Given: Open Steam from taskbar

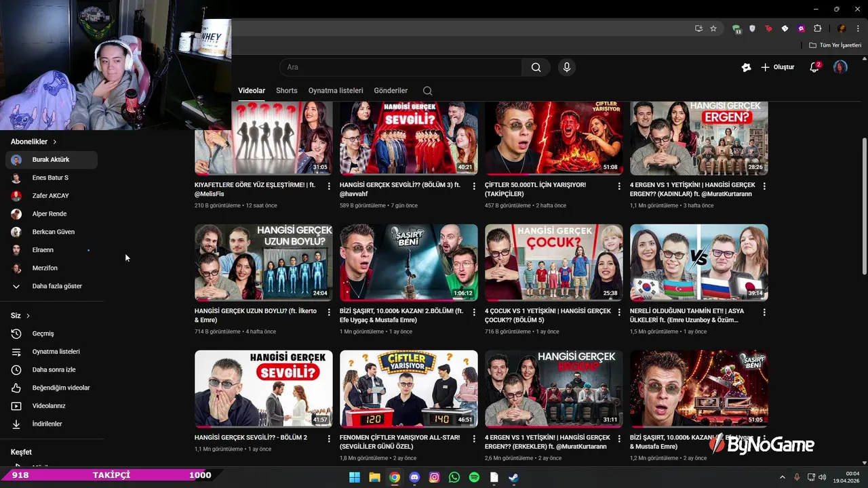Looking at the screenshot, I should click(x=514, y=477).
